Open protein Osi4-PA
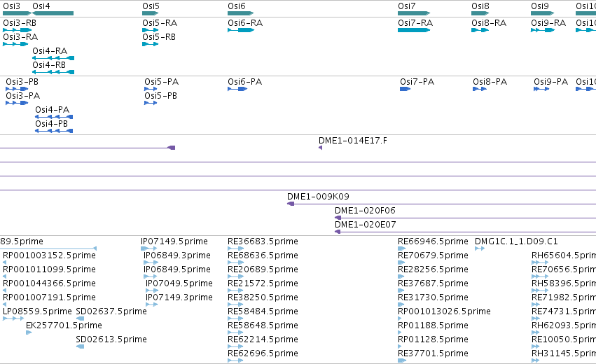This screenshot has width=596, height=364. click(54, 117)
